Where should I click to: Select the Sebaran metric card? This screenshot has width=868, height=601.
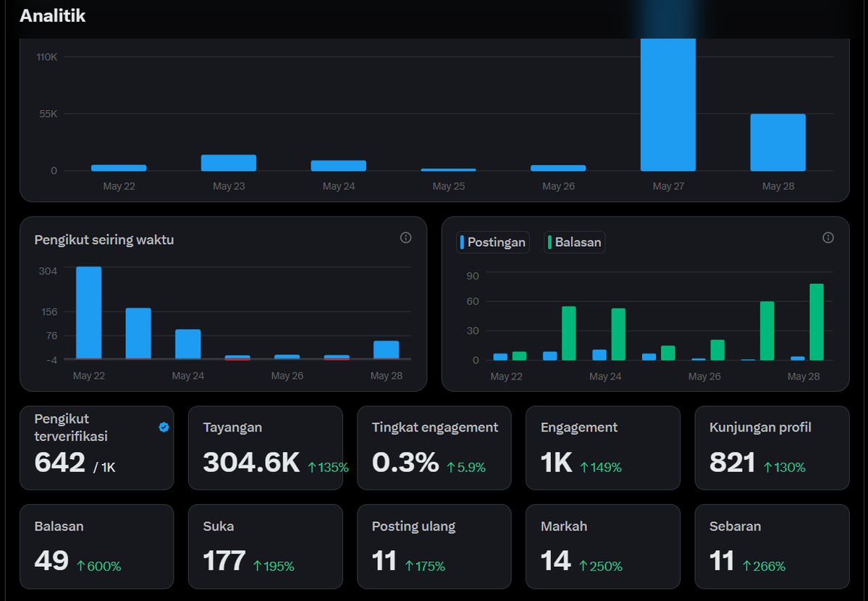pyautogui.click(x=772, y=547)
